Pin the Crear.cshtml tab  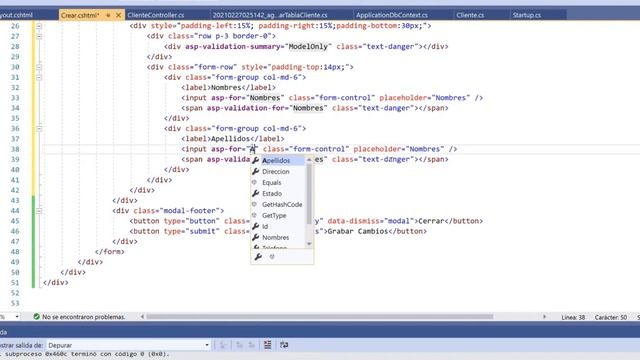pos(108,15)
